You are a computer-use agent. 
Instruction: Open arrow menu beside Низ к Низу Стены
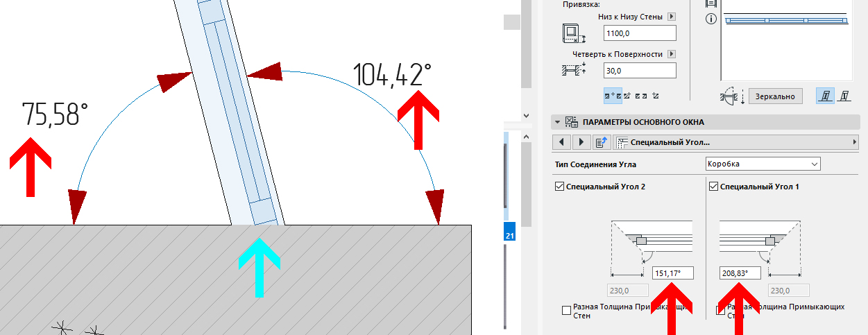[x=671, y=17]
